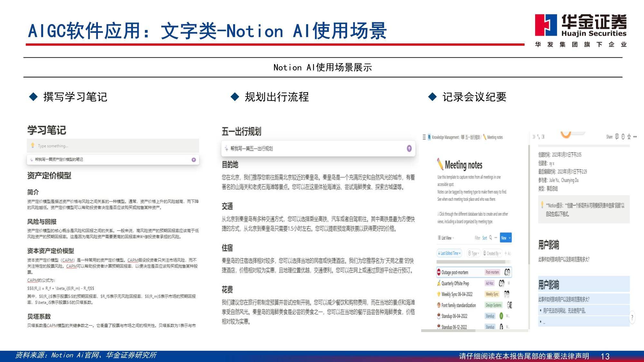Open the Font family standardization row

click(474, 305)
